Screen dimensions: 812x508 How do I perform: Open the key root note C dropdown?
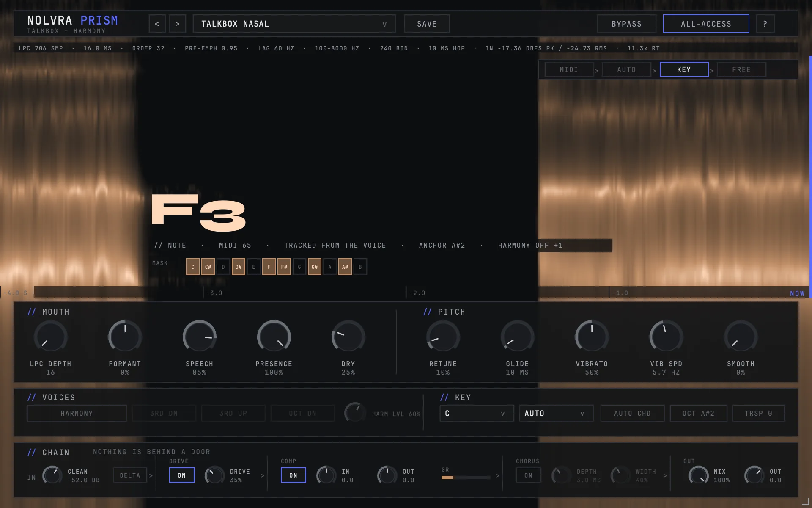477,413
